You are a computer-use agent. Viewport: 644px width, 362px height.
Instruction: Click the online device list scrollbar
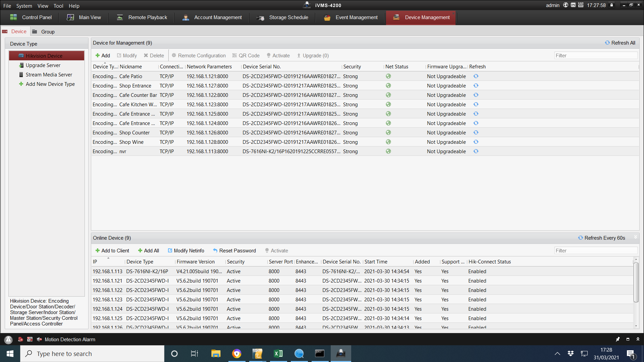click(x=636, y=282)
